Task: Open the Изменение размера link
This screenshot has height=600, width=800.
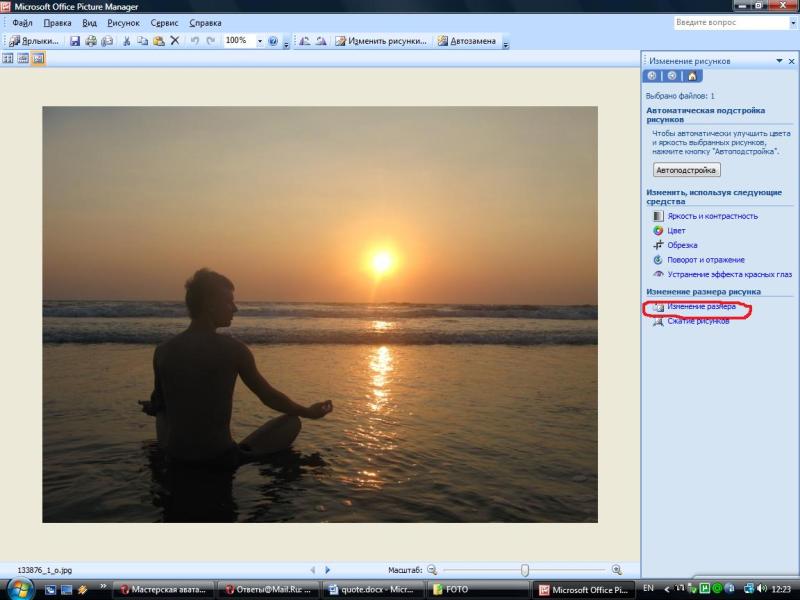Action: point(701,306)
